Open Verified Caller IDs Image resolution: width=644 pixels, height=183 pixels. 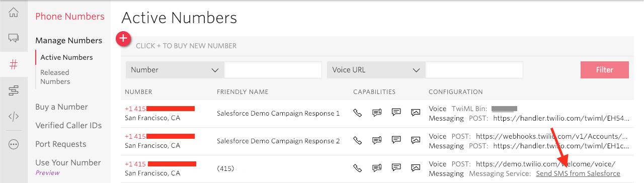(x=68, y=125)
